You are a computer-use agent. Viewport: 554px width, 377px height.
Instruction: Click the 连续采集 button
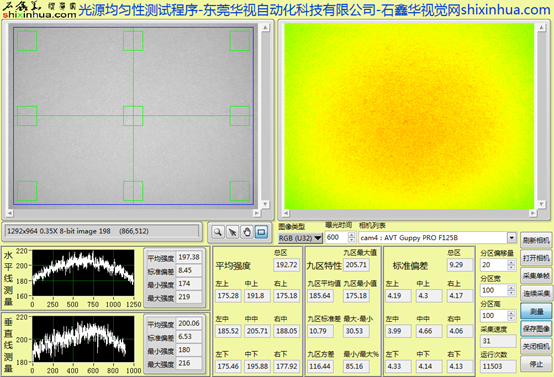coord(536,293)
